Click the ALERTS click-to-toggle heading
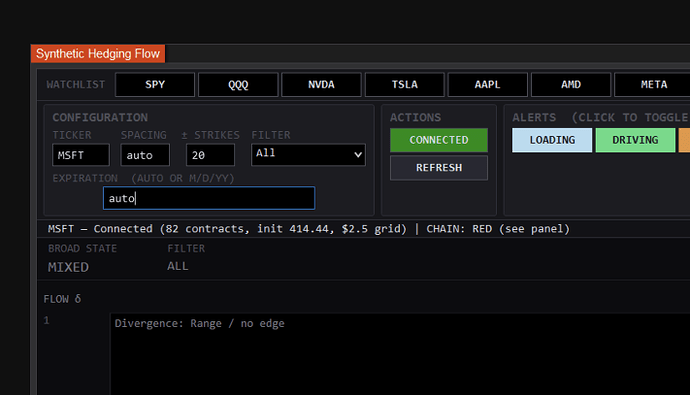Image resolution: width=690 pixels, height=395 pixels. pos(600,117)
